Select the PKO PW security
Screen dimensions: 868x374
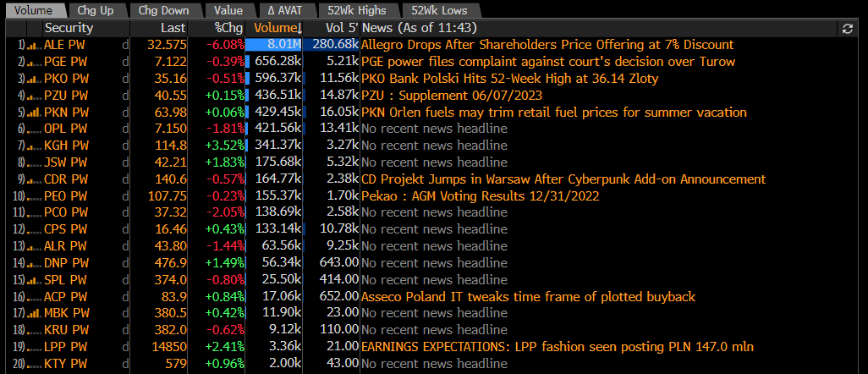pyautogui.click(x=65, y=79)
